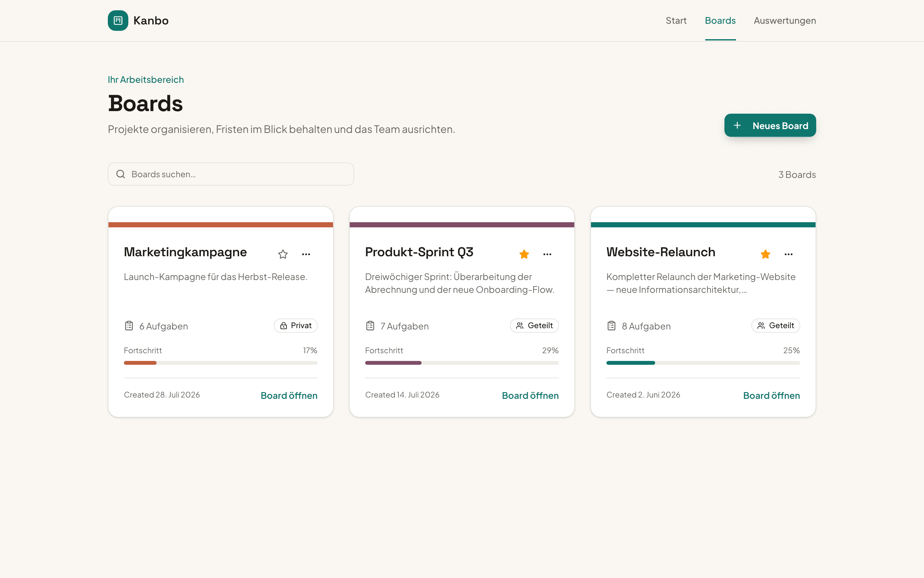Click the Ihr Arbeitsbereich label
This screenshot has height=578, width=924.
tap(146, 80)
